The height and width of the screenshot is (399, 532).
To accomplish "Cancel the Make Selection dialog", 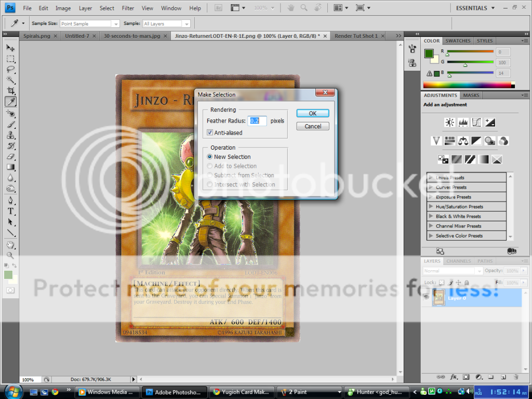I will (x=312, y=126).
